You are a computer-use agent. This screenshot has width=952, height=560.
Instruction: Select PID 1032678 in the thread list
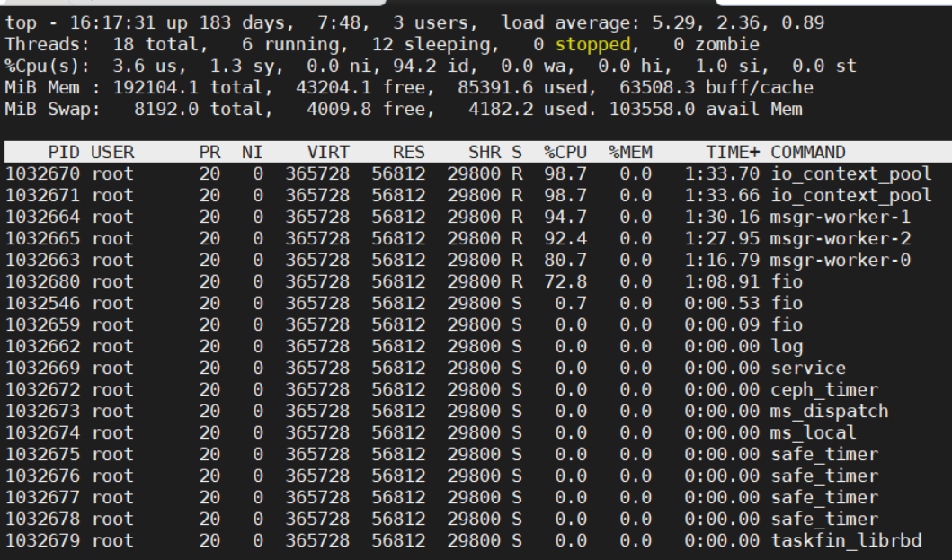pyautogui.click(x=42, y=519)
